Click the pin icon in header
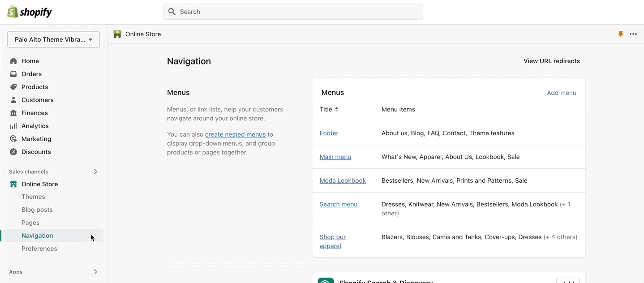 click(x=621, y=34)
